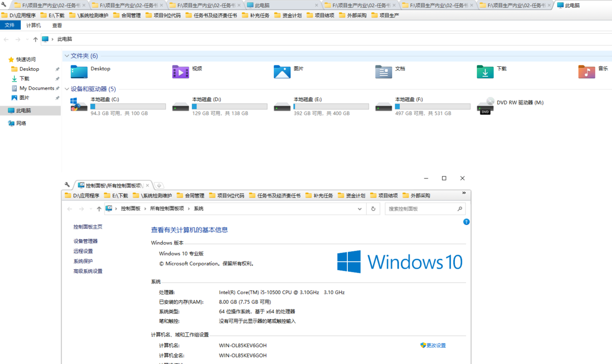Viewport: 612px width, 364px height.
Task: Select the 本地磁盘 (F:) drive icon
Action: [384, 107]
